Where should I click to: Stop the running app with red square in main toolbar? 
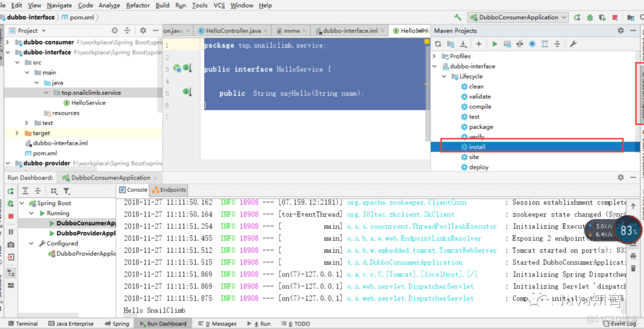[615, 17]
